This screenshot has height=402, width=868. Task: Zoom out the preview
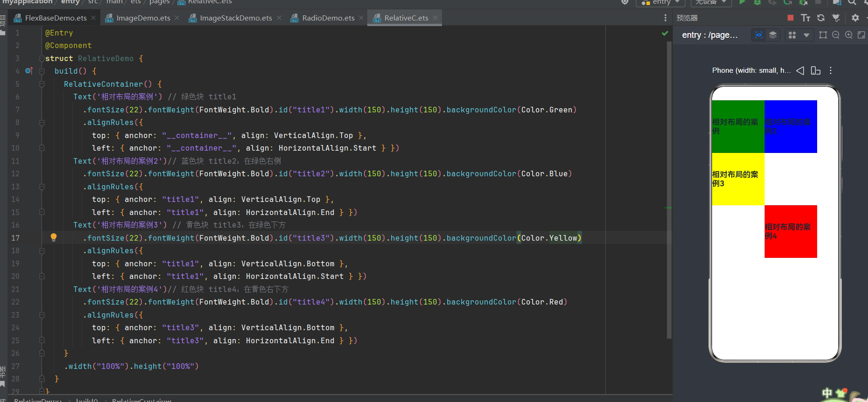(836, 35)
